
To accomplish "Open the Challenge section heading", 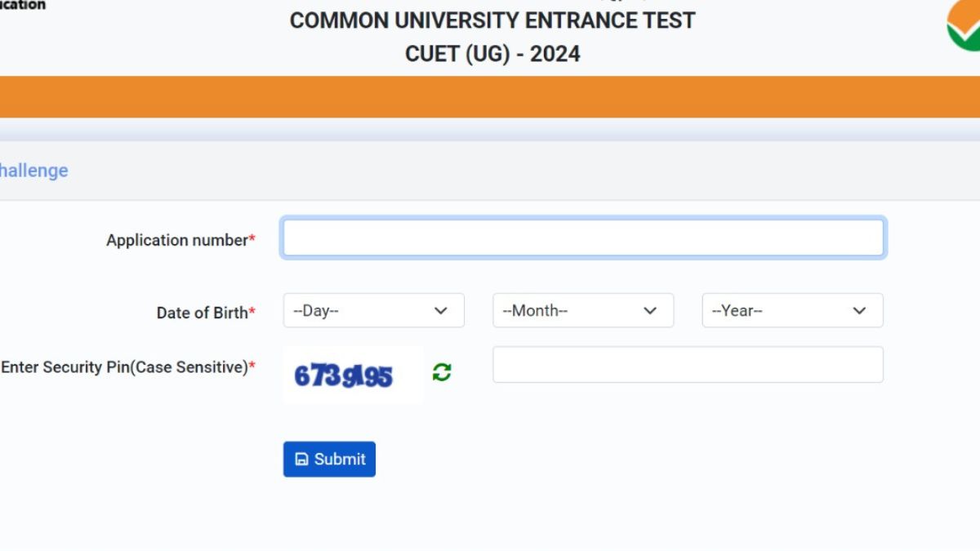I will click(x=33, y=171).
